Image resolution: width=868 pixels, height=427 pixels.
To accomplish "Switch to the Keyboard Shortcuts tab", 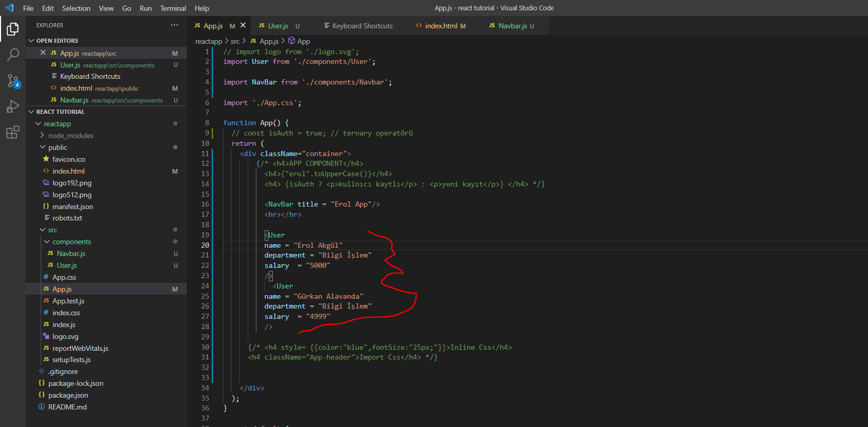I will pos(362,26).
